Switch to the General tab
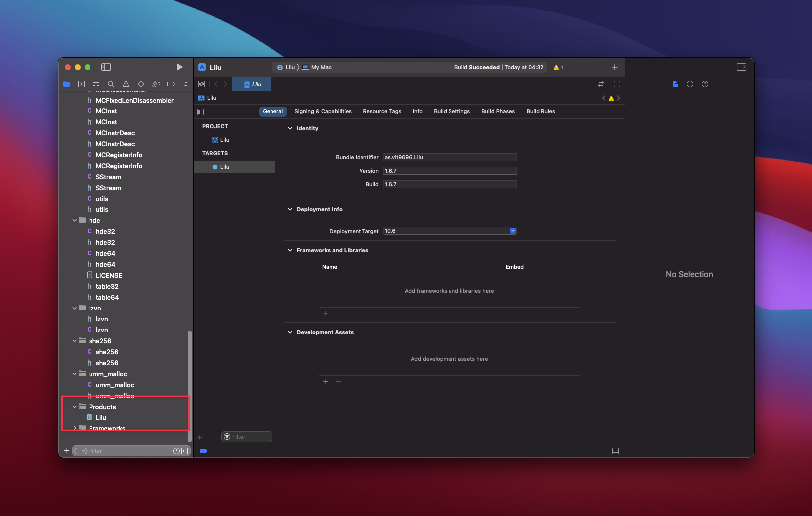 (x=273, y=111)
